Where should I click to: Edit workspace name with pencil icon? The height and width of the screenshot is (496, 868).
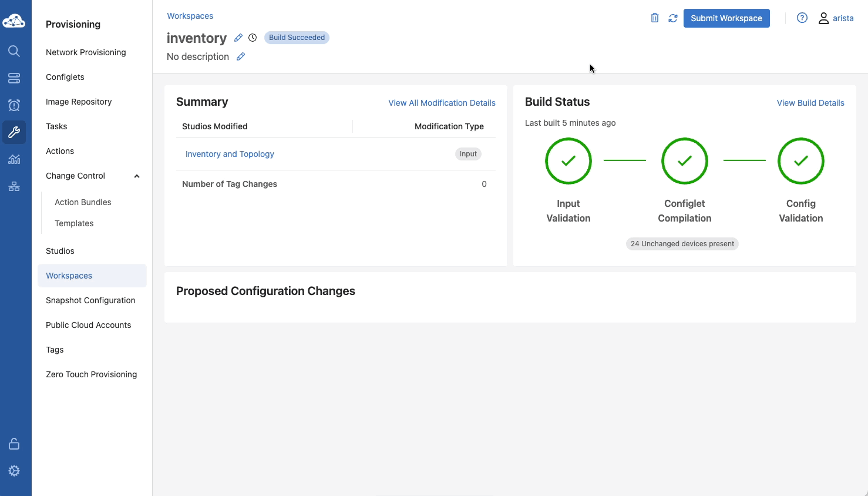[x=238, y=38]
